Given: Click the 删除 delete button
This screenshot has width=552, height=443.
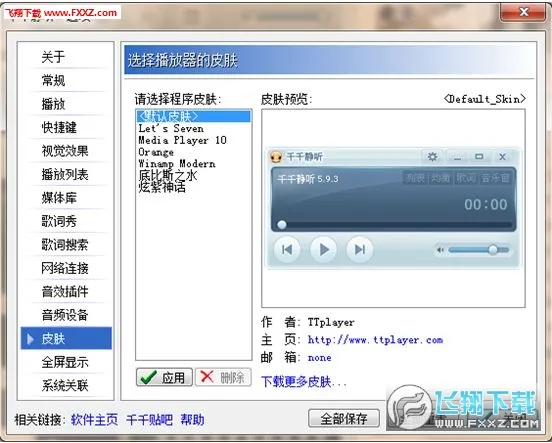Looking at the screenshot, I should click(x=223, y=378).
